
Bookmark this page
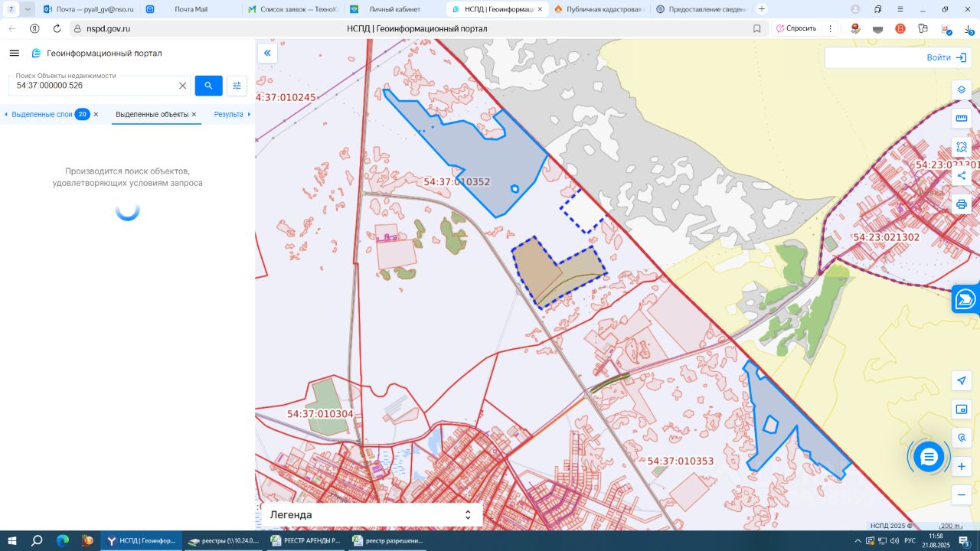(x=756, y=28)
